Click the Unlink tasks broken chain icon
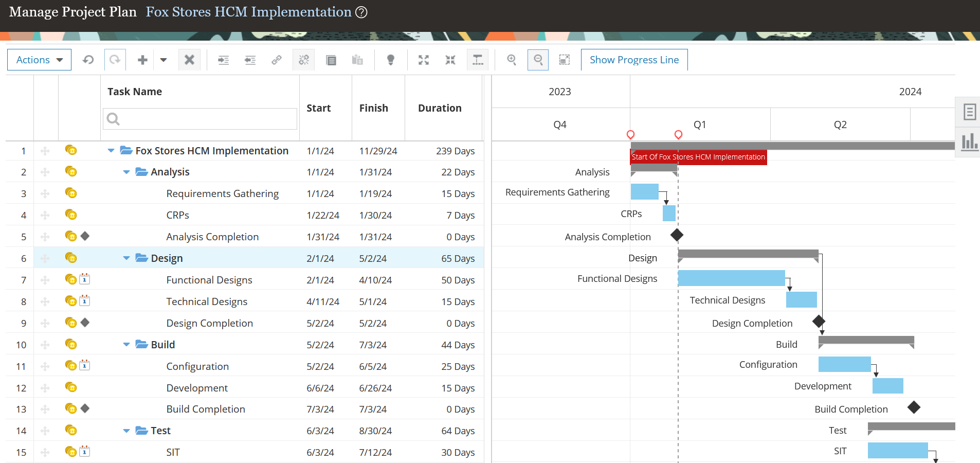The image size is (980, 463). pyautogui.click(x=303, y=60)
